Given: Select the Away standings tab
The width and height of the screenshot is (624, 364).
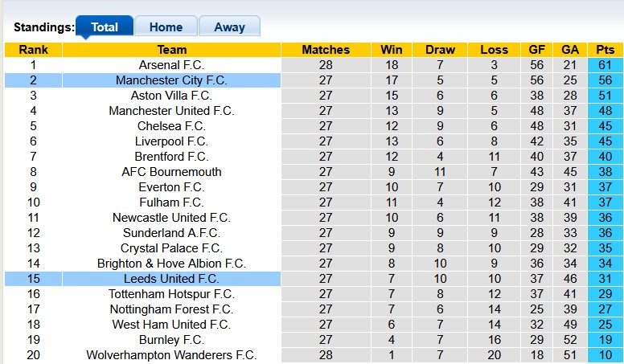Looking at the screenshot, I should pos(229,27).
